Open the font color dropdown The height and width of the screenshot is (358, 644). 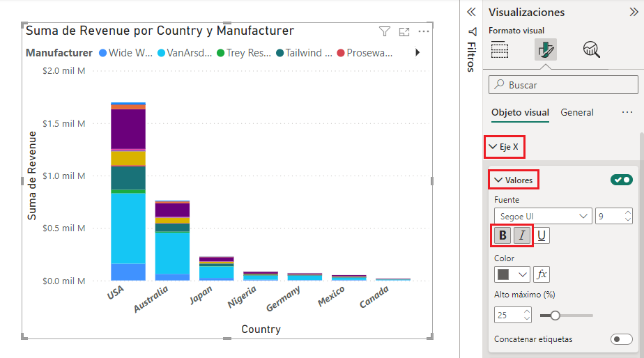(512, 274)
